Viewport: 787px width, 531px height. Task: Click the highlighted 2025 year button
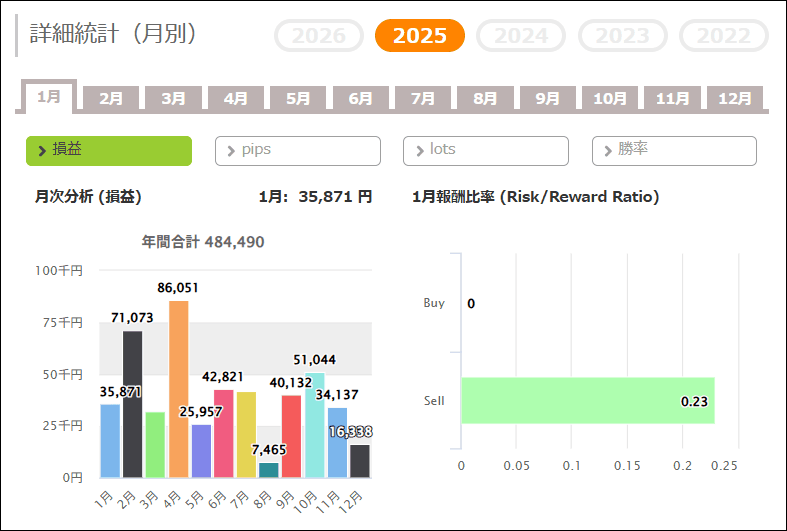(420, 36)
